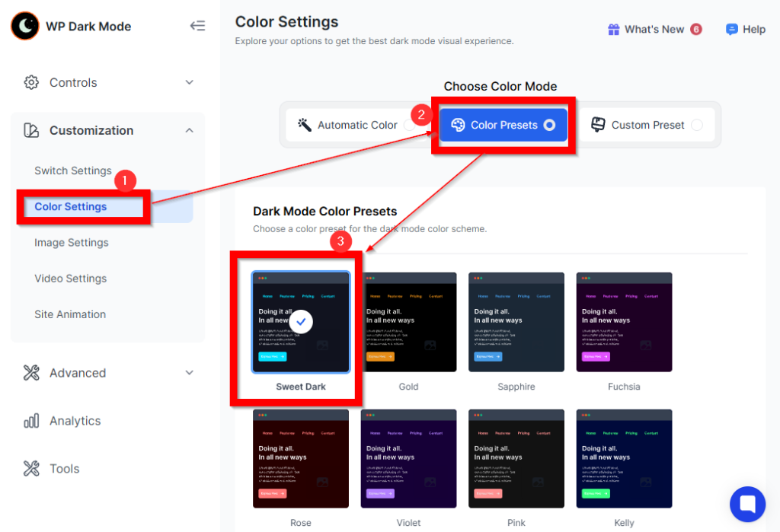
Task: Click the Help chat bubble icon
Action: [732, 30]
